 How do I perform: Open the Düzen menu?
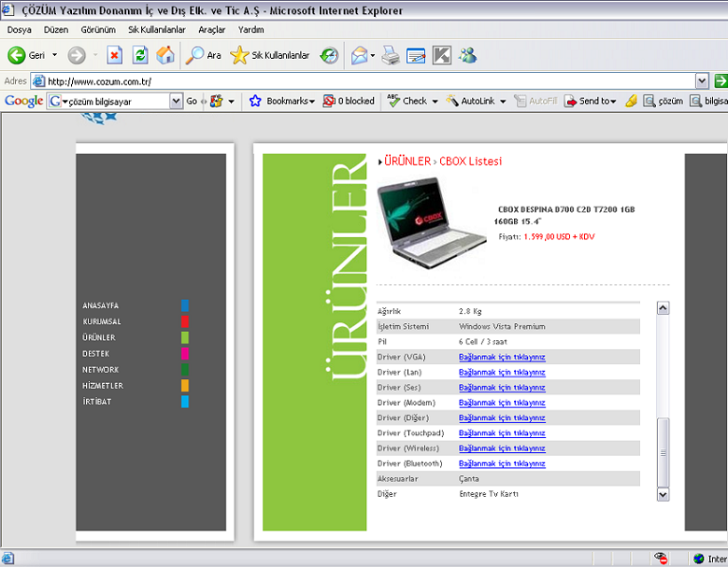tap(56, 30)
